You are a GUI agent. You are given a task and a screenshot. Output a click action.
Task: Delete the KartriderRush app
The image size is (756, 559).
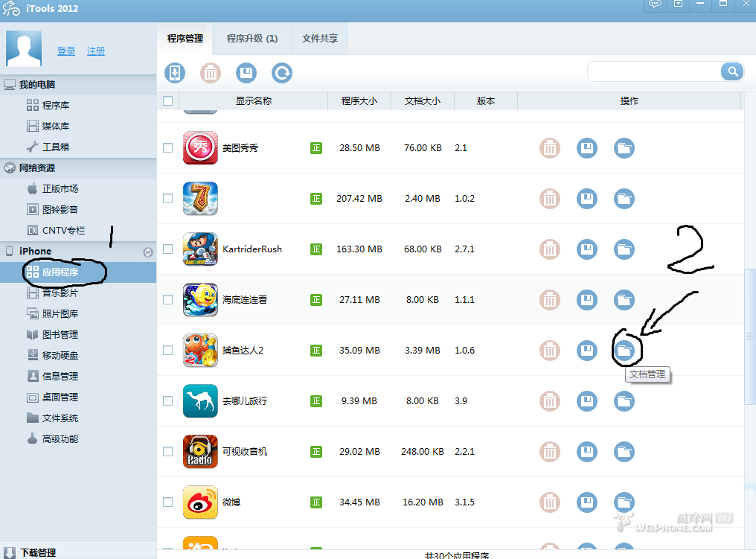click(550, 249)
